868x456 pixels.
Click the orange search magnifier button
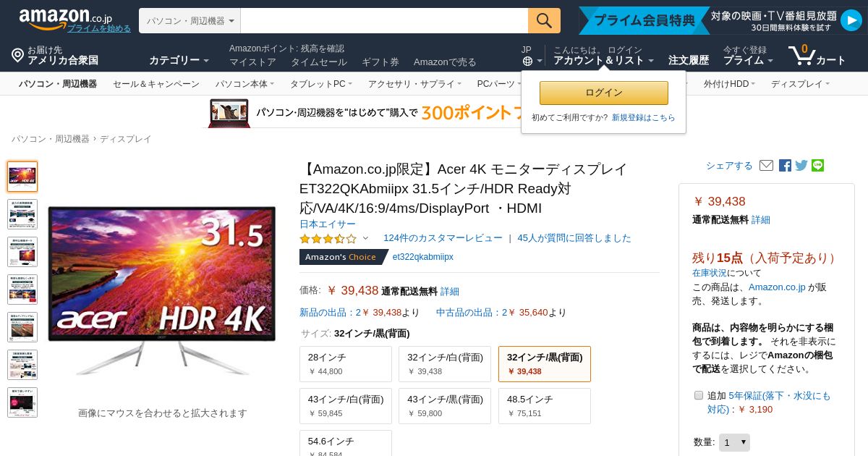[x=544, y=20]
